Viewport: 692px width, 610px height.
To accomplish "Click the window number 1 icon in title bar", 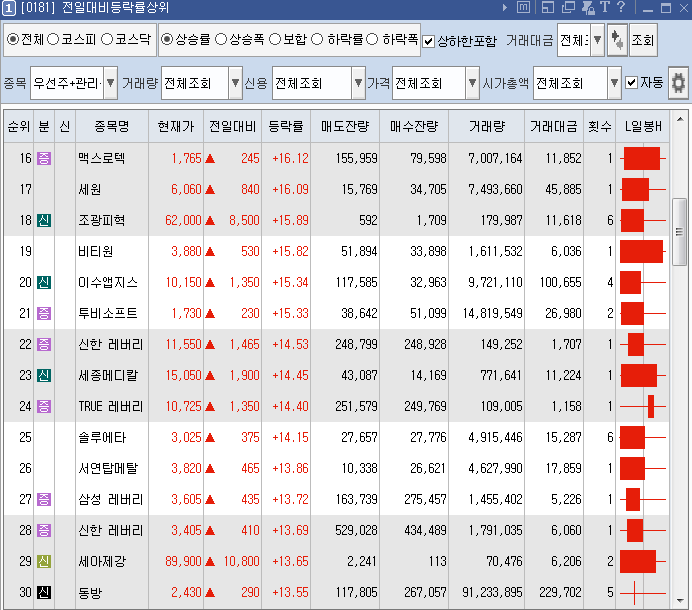I will [9, 8].
